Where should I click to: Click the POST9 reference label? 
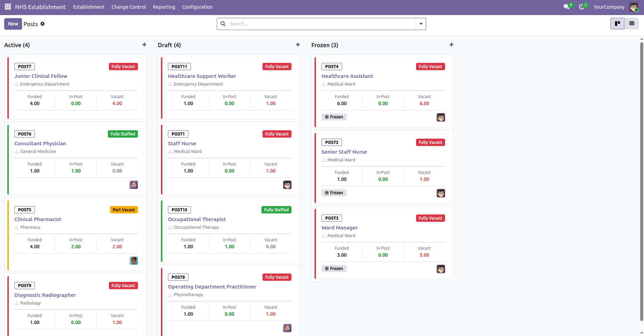click(x=24, y=286)
